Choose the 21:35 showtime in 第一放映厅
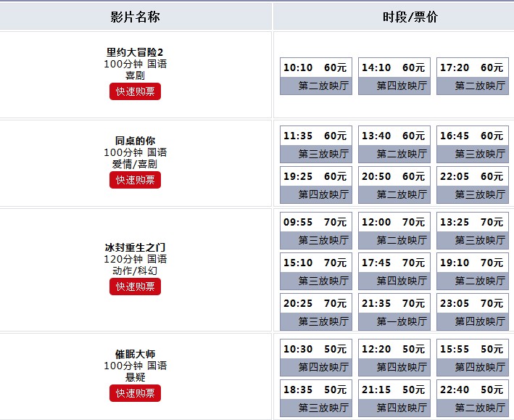The width and height of the screenshot is (514, 420). tap(394, 312)
